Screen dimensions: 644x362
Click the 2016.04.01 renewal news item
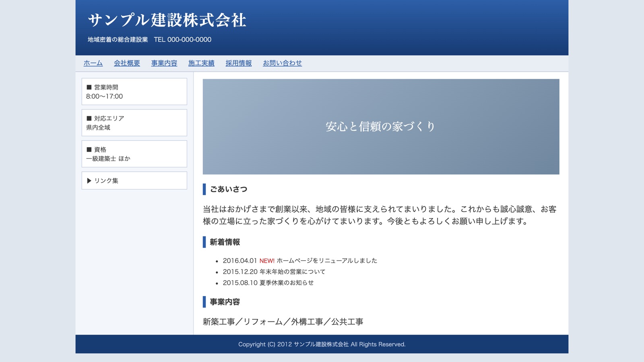300,261
